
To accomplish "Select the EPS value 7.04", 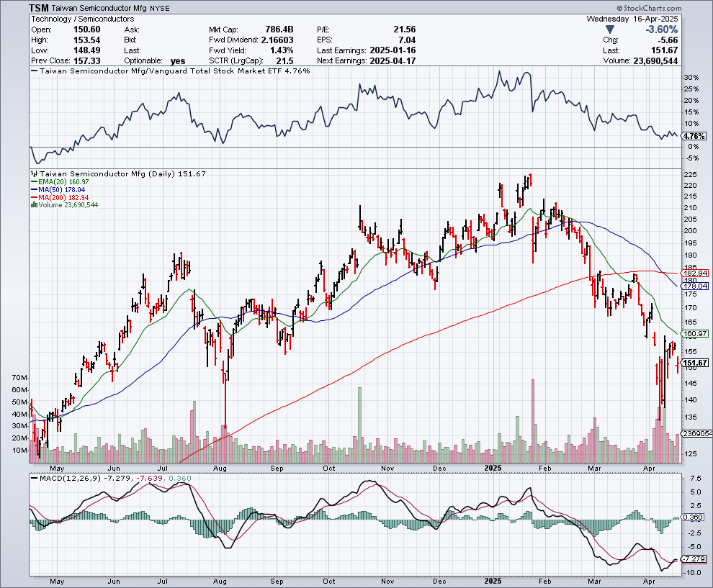I will [407, 40].
